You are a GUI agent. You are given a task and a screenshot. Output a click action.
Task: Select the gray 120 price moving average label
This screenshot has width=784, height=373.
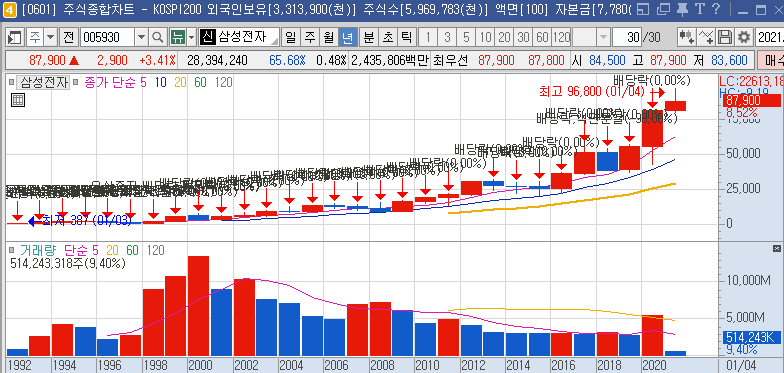tap(223, 82)
